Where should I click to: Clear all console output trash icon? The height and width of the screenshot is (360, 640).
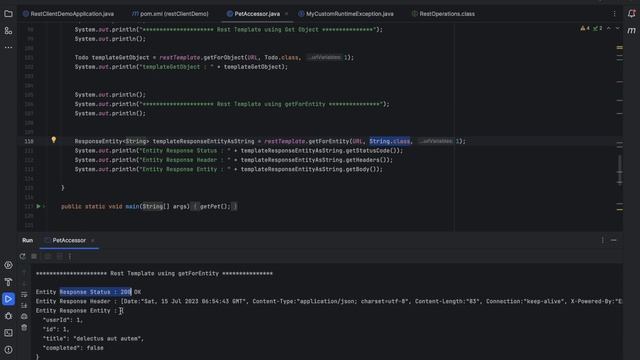[24, 327]
